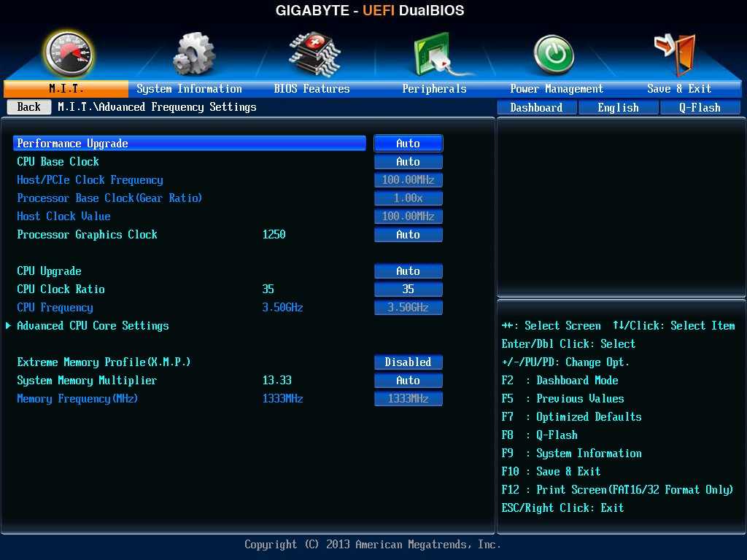Change language via English button
Screen dimensions: 747x560
[x=618, y=107]
